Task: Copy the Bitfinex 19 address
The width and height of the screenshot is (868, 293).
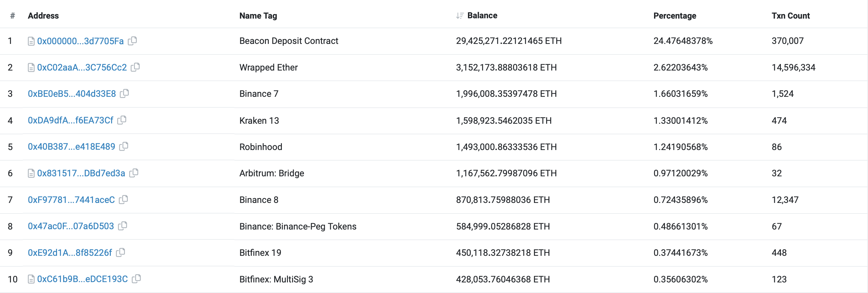Action: point(121,252)
